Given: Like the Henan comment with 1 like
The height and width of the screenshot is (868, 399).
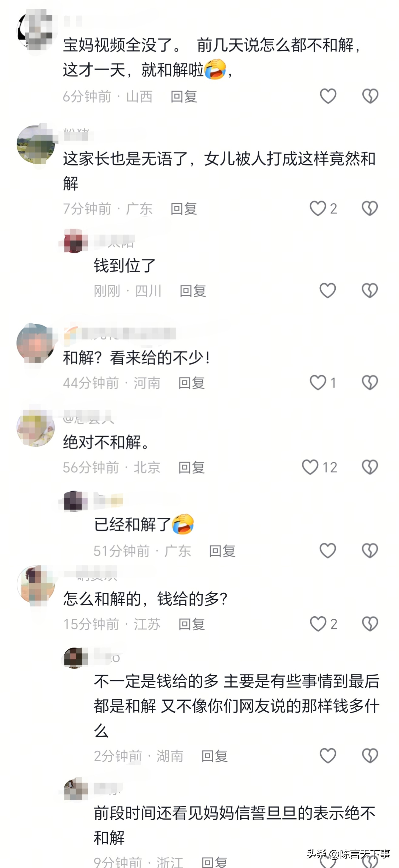Looking at the screenshot, I should [318, 383].
